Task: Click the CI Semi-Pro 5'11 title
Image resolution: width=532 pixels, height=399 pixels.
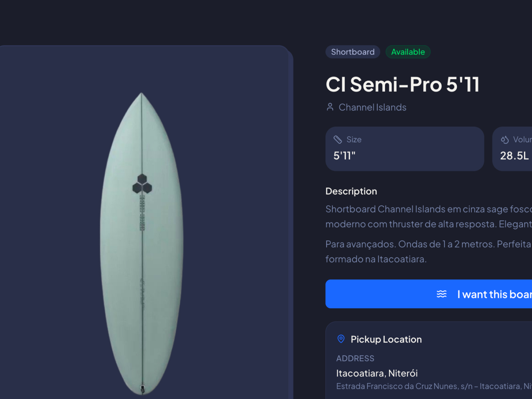Action: pyautogui.click(x=402, y=84)
